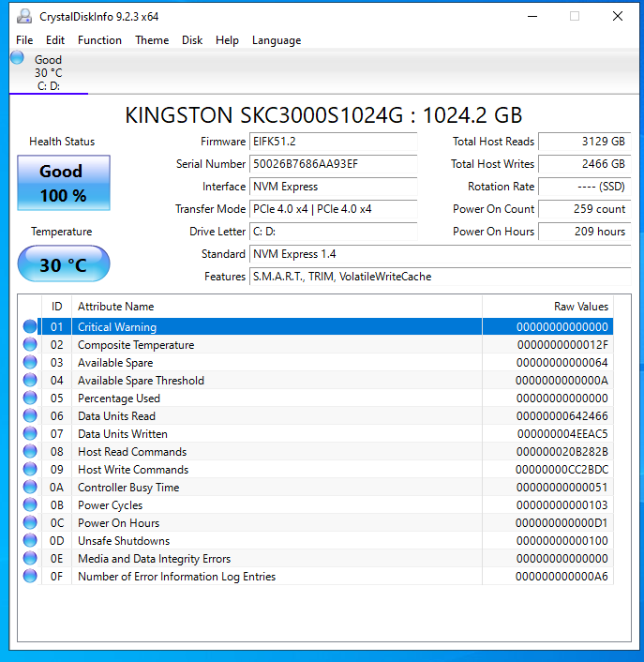The image size is (644, 662).
Task: Close the CrystalDiskInfo window
Action: point(618,17)
